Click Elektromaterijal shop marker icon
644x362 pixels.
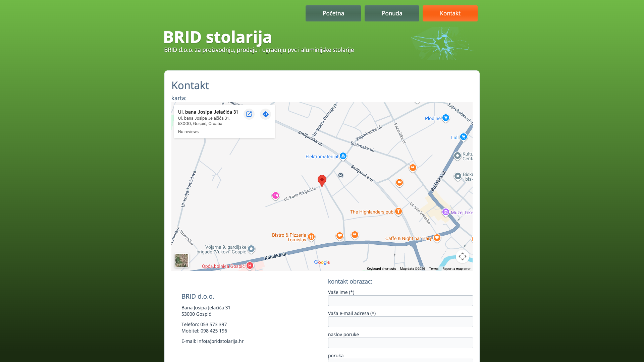tap(343, 156)
